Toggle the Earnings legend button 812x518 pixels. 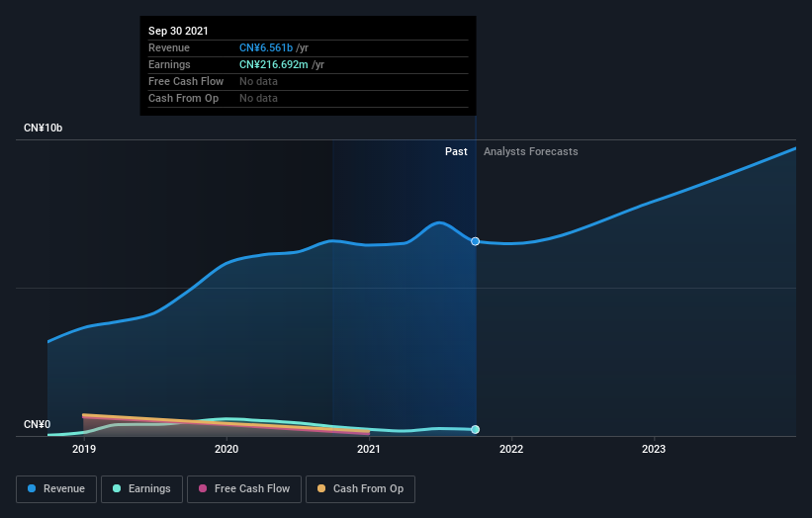(141, 489)
